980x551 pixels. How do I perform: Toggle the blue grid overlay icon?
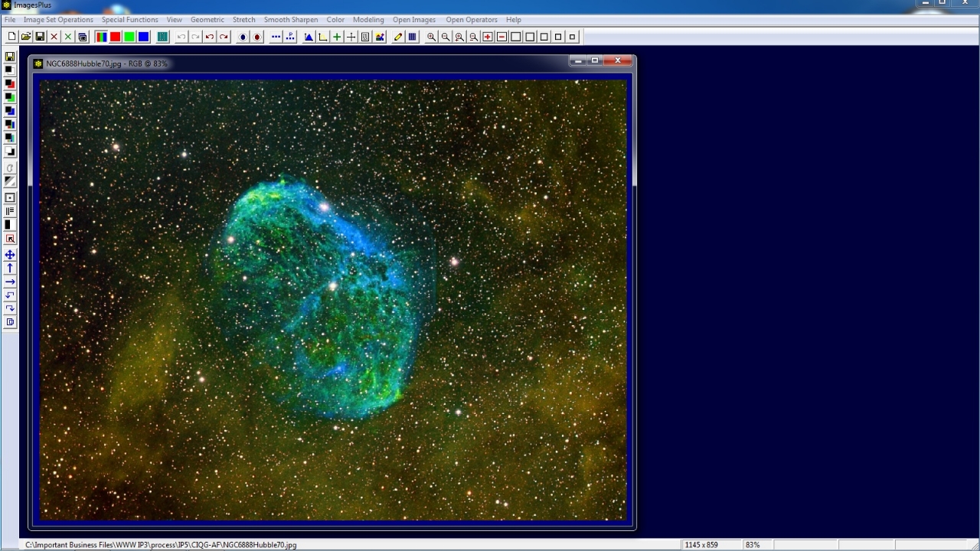(412, 37)
